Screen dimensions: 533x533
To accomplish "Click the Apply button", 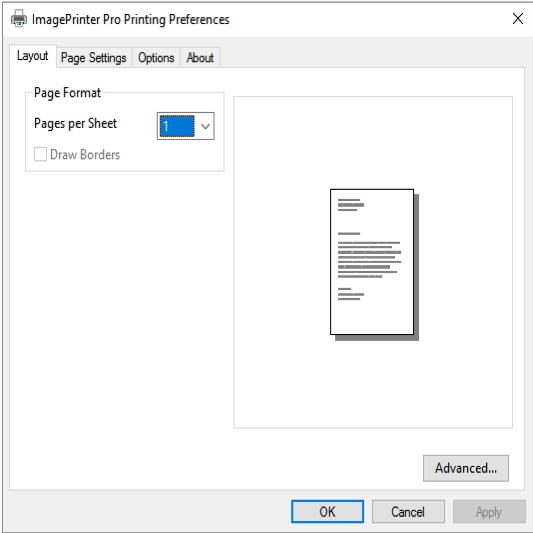I will click(x=489, y=511).
